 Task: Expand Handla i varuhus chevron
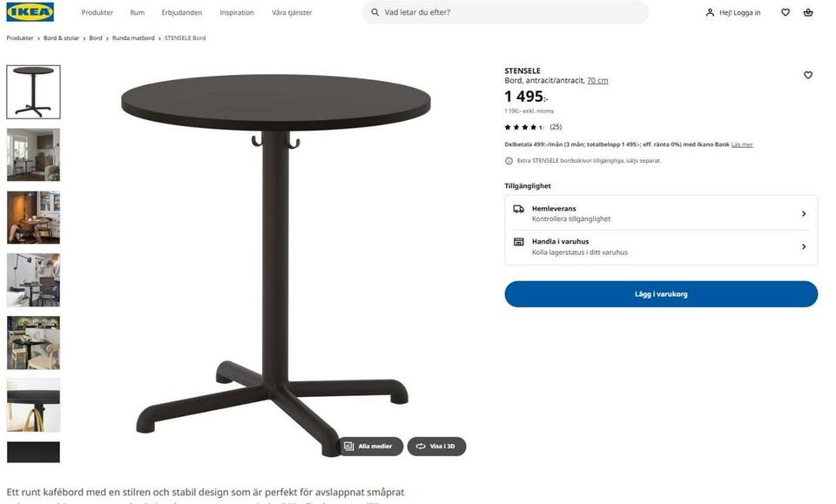pos(804,246)
